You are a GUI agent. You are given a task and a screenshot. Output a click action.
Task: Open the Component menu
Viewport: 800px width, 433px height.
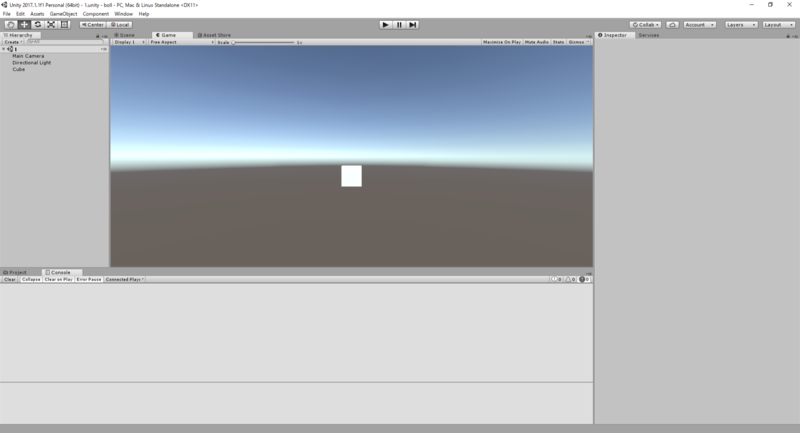(95, 14)
